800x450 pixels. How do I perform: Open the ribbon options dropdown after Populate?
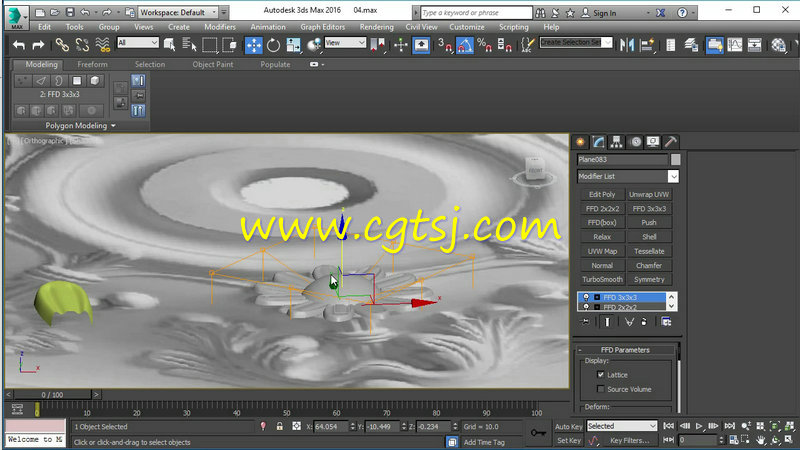316,64
